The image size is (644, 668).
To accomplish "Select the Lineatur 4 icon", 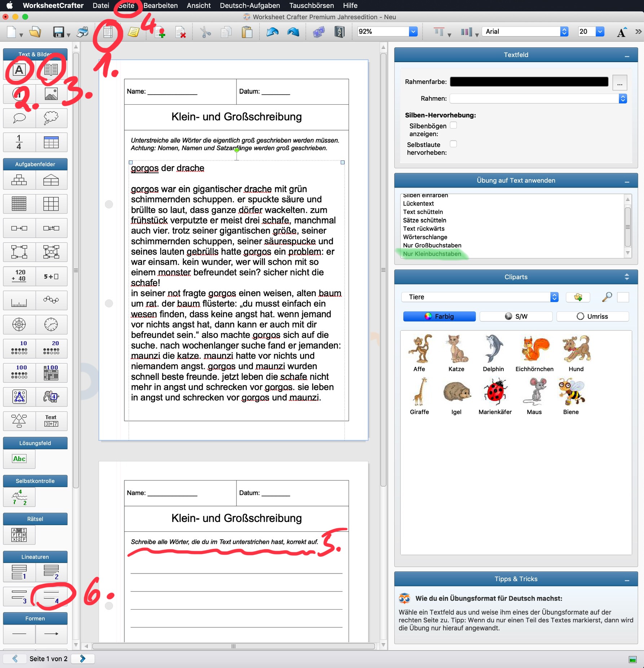I will [x=51, y=597].
